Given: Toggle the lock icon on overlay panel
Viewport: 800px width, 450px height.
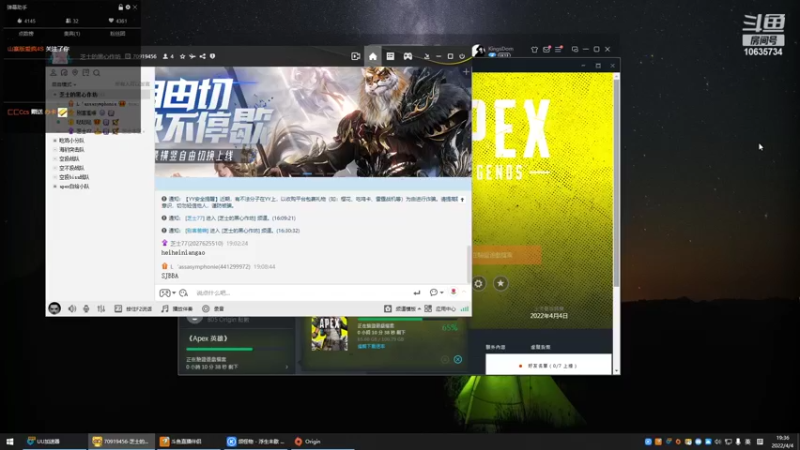Looking at the screenshot, I should click(120, 7).
